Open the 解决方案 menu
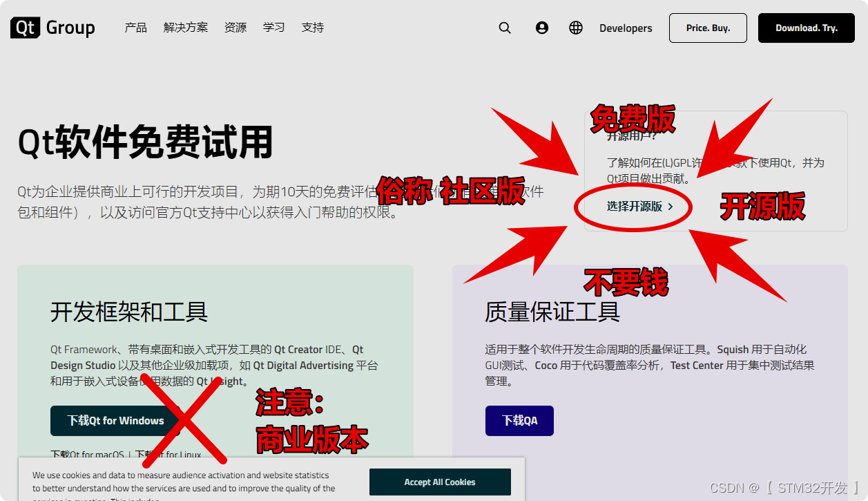This screenshot has height=501, width=868. [185, 28]
